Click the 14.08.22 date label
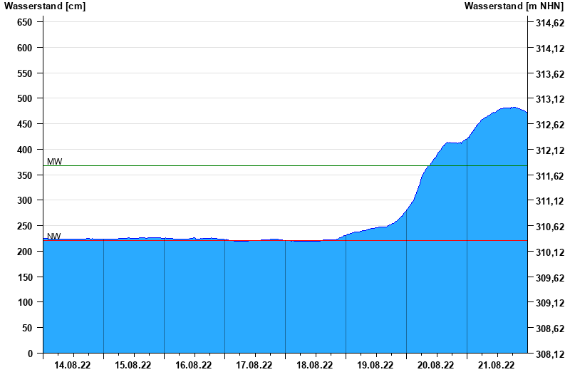Image resolution: width=570 pixels, height=392 pixels. (73, 365)
